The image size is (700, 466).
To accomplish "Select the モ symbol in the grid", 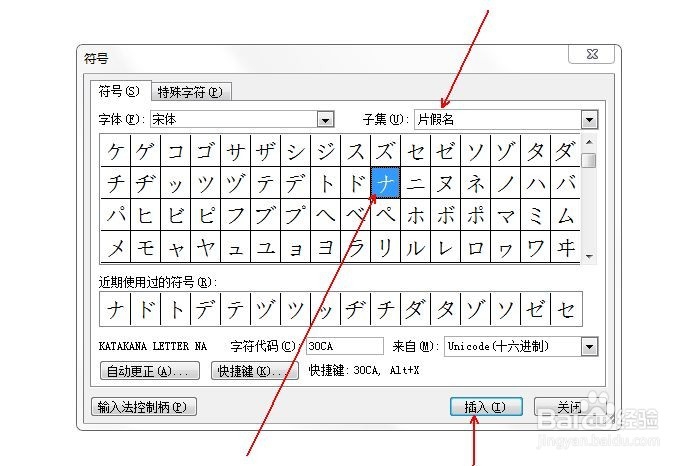I will 146,247.
